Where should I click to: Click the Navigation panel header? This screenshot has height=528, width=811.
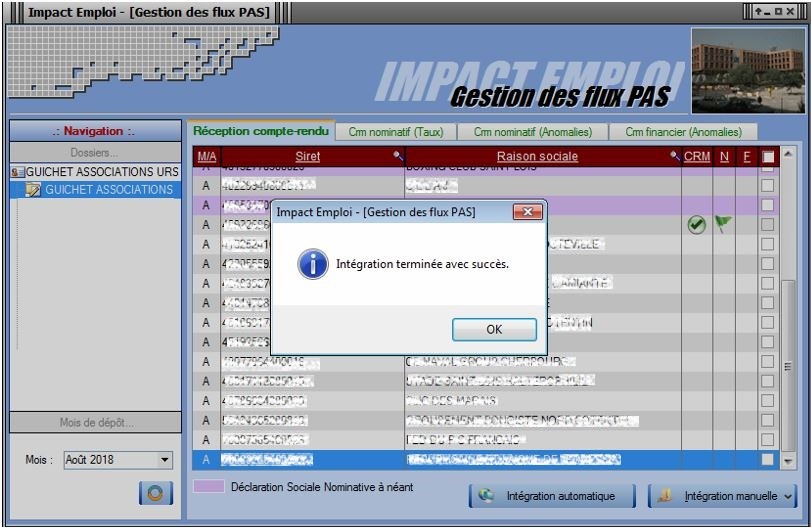tap(95, 131)
